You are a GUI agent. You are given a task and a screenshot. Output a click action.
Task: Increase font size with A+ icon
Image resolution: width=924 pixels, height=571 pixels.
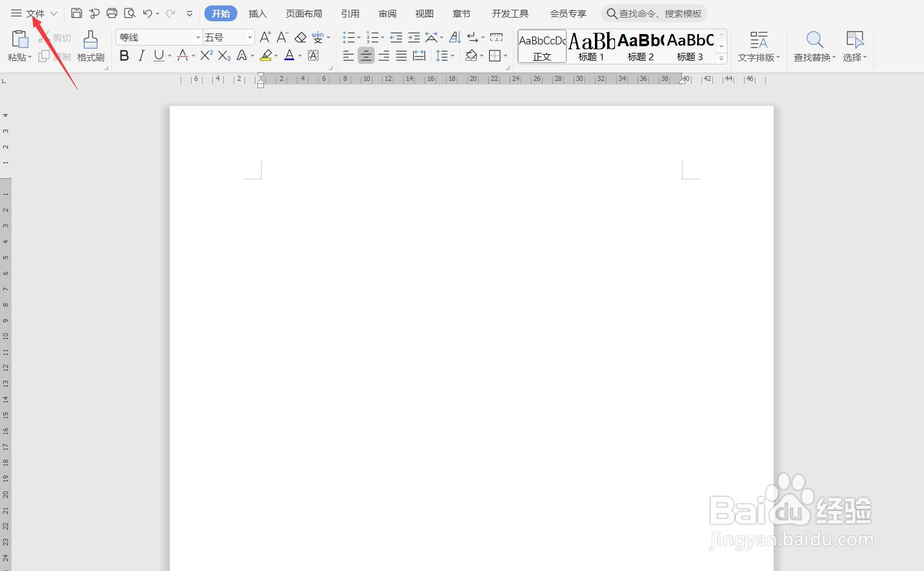(265, 37)
